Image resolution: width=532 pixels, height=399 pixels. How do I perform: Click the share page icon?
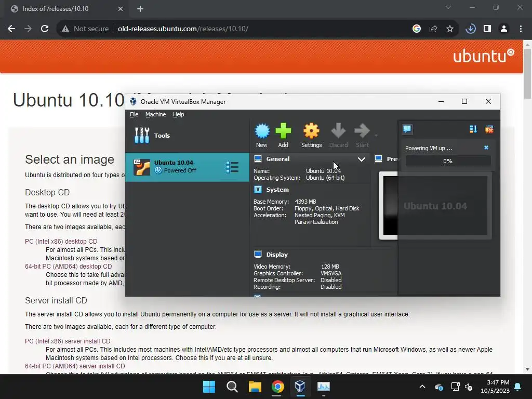tap(433, 29)
